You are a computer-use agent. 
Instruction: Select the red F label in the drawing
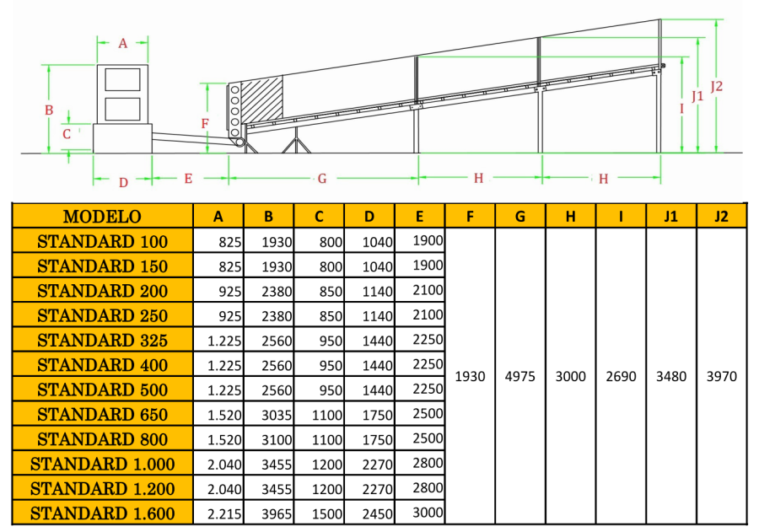[205, 124]
